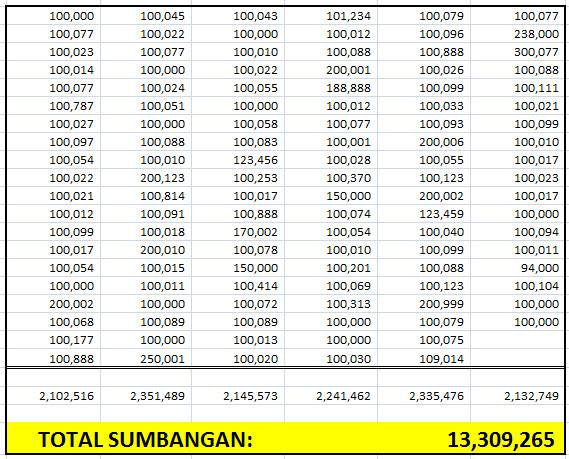Click the TOTAL SUMBANGAN label
The image size is (569, 459).
click(145, 439)
